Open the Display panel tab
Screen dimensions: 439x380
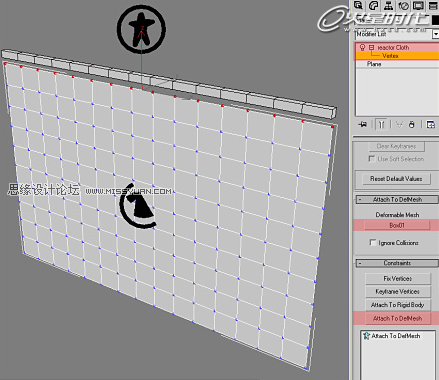pyautogui.click(x=418, y=5)
